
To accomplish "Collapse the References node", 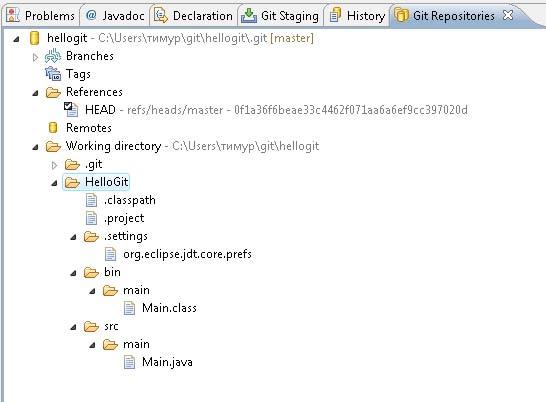I will pyautogui.click(x=35, y=93).
